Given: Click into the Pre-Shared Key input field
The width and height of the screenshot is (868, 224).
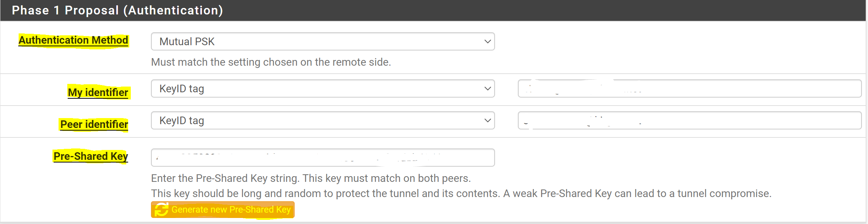Looking at the screenshot, I should 322,158.
